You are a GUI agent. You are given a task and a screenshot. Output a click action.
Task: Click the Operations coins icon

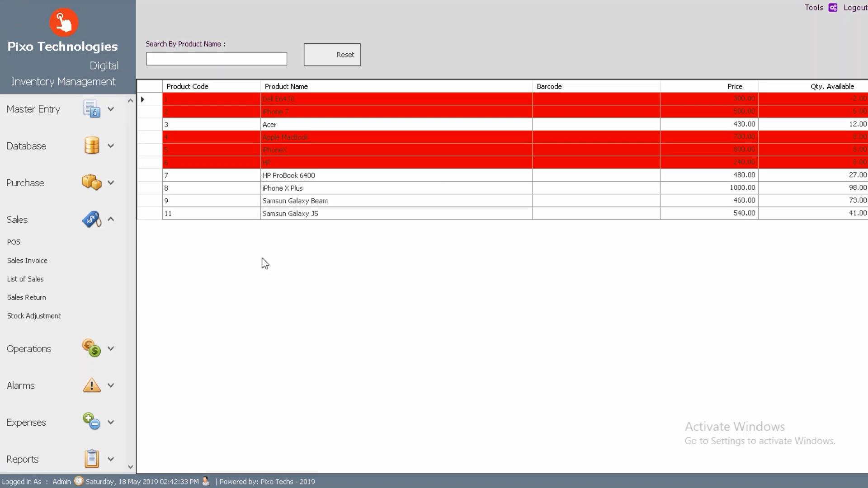point(92,348)
